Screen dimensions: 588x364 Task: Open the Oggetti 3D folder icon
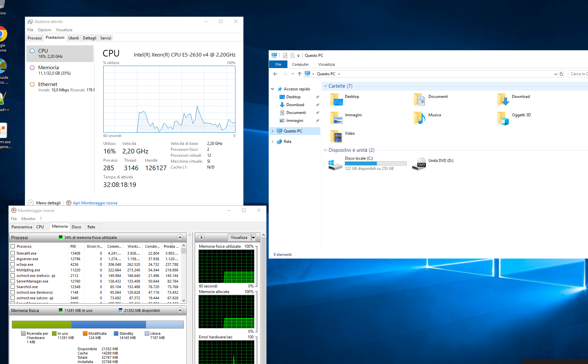503,118
